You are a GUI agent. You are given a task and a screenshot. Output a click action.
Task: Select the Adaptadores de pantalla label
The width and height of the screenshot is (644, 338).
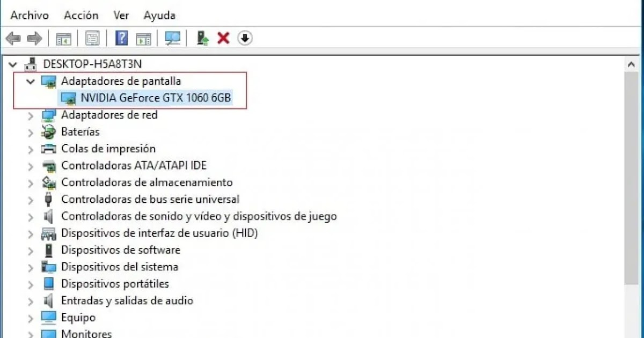click(121, 81)
